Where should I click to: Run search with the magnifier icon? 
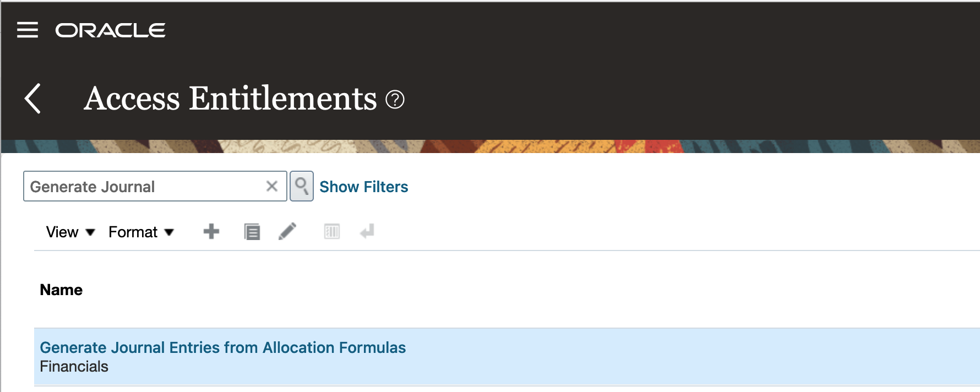302,186
